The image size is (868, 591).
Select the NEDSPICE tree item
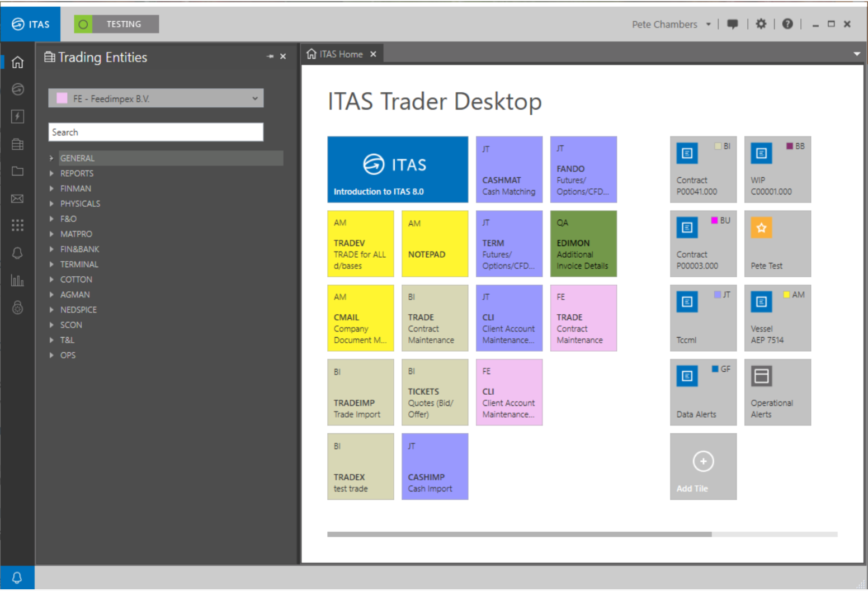pyautogui.click(x=78, y=309)
